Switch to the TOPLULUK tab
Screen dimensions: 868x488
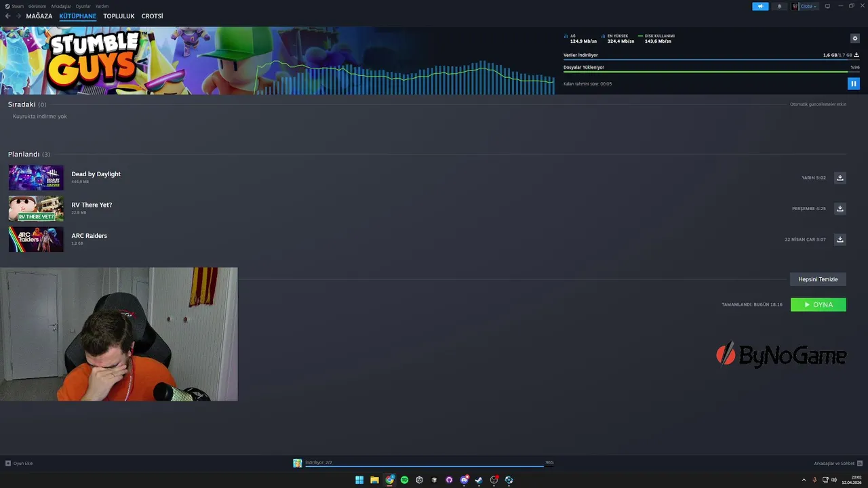pyautogui.click(x=119, y=16)
